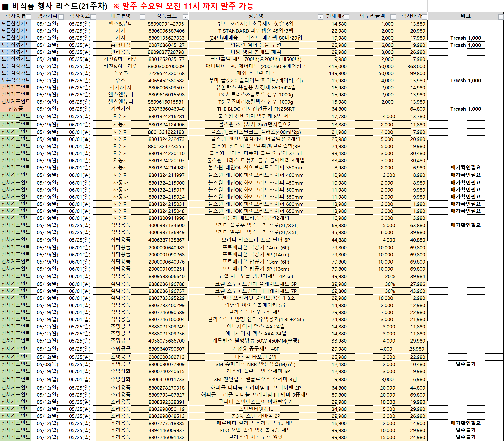The width and height of the screenshot is (504, 441).
Task: Open the 행사시작 column filter dropdown
Action: pyautogui.click(x=61, y=17)
